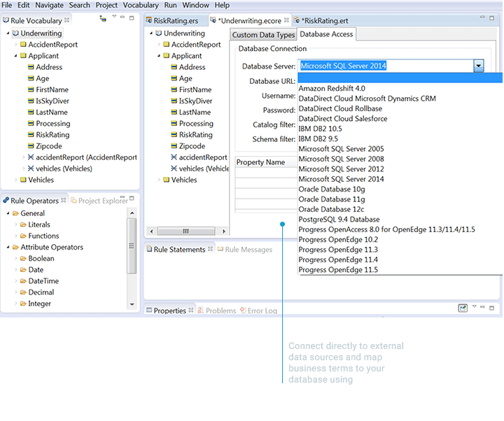Choose Progress OpenAccess 8.0 for OpenEdge option

[386, 229]
